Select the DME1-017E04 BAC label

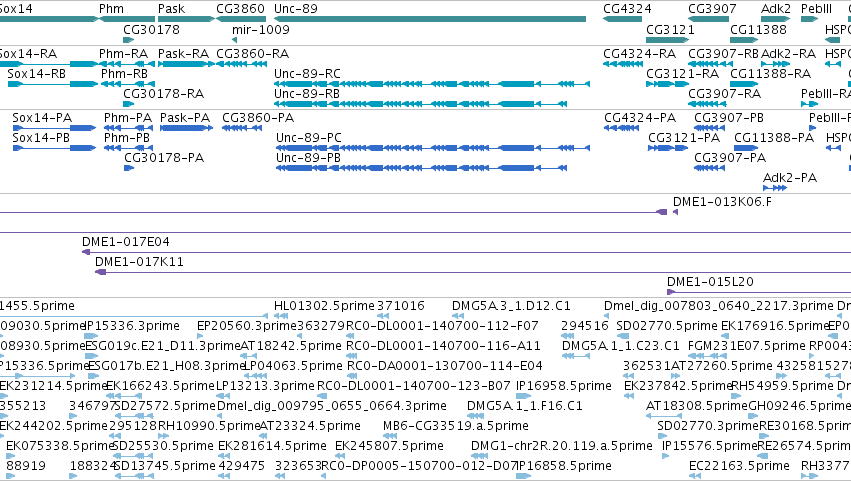(x=126, y=242)
